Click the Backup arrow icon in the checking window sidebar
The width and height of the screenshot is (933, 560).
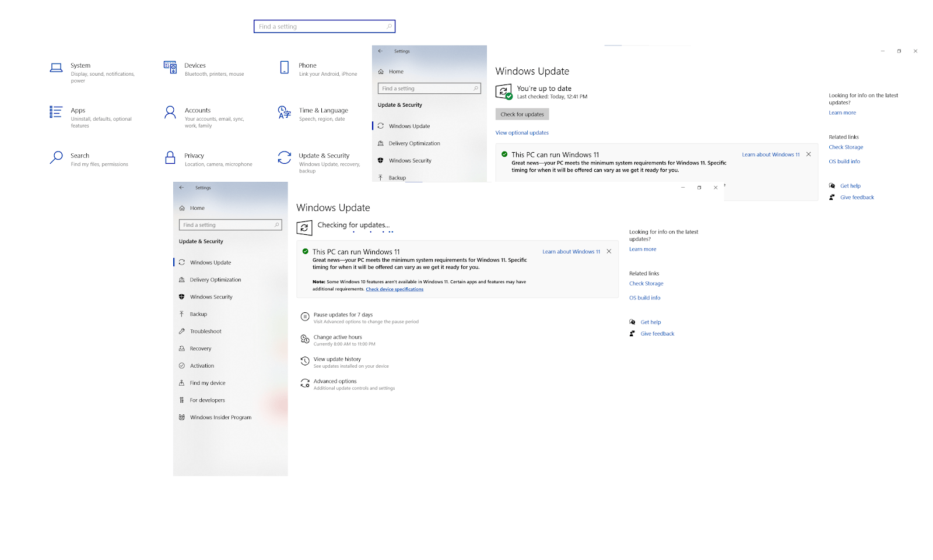[x=182, y=314]
